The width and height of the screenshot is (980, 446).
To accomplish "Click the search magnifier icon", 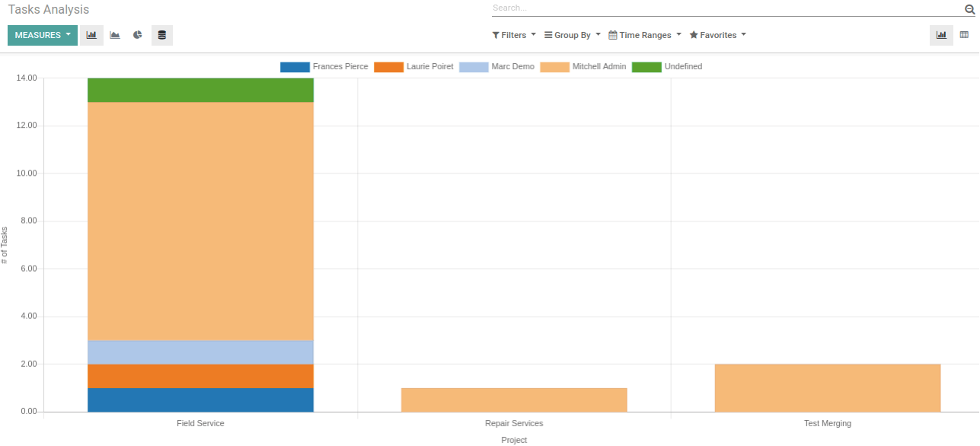I will pos(969,9).
